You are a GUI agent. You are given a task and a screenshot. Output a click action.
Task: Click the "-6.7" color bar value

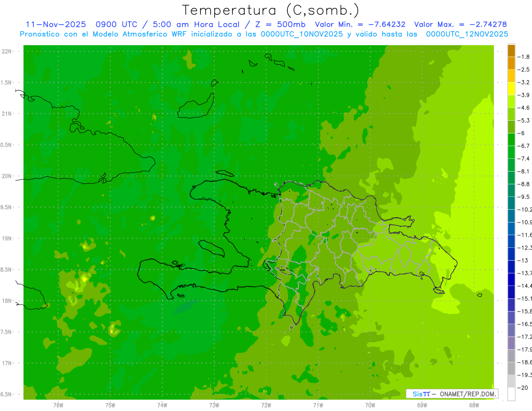coord(524,146)
